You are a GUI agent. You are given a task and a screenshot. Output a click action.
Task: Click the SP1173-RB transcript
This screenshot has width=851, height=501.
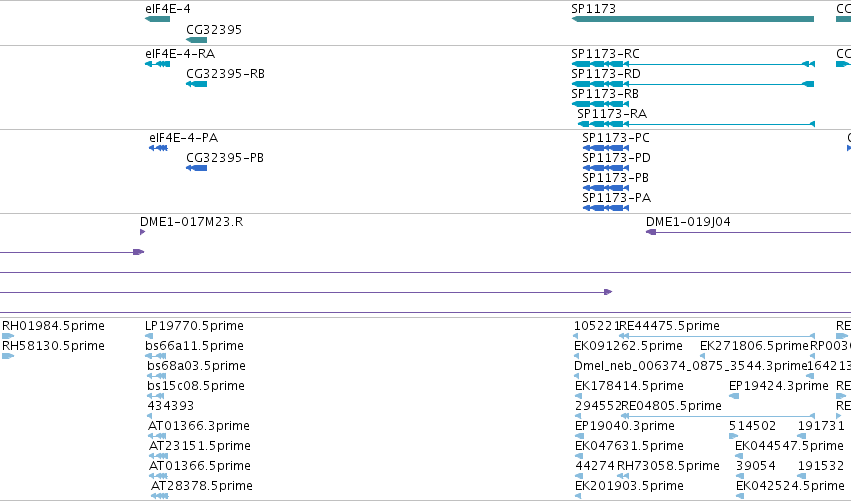[x=600, y=104]
